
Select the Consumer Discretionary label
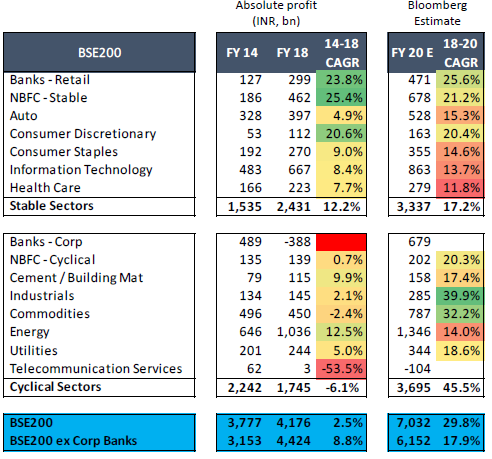[83, 134]
